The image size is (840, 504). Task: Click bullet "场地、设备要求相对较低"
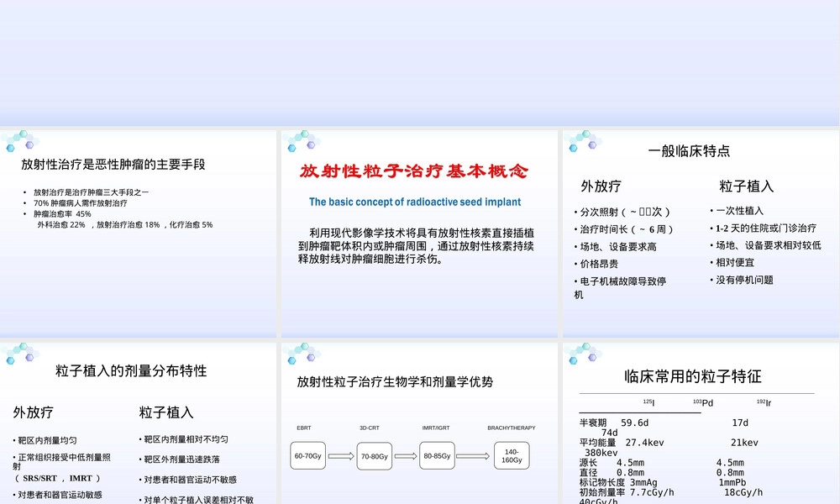click(x=765, y=245)
